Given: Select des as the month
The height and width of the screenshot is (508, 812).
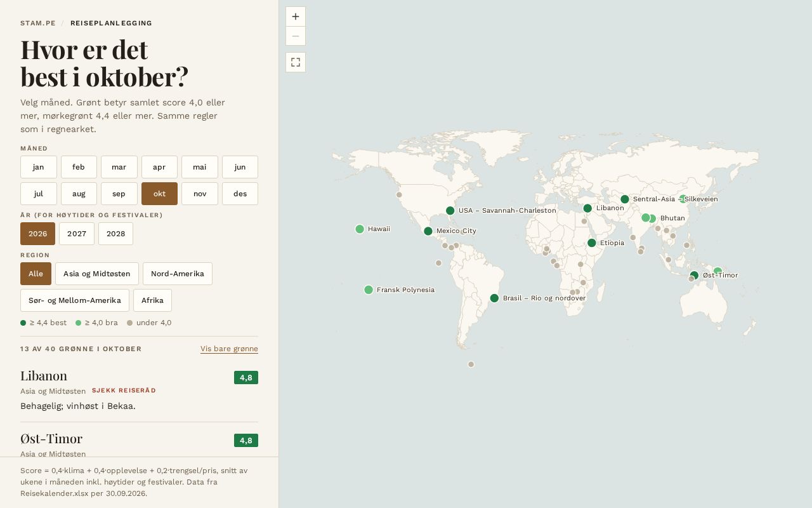Looking at the screenshot, I should (240, 194).
